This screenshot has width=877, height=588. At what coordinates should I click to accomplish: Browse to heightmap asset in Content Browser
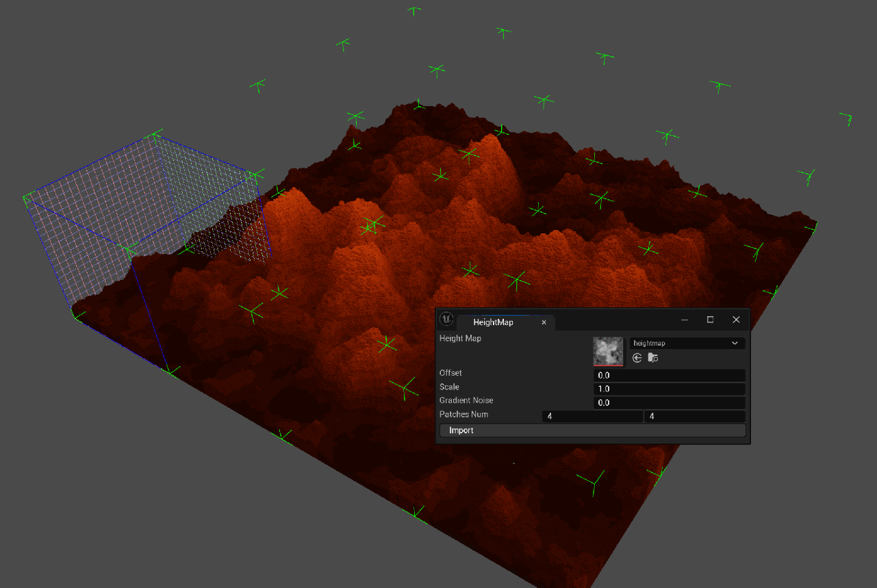(x=653, y=358)
